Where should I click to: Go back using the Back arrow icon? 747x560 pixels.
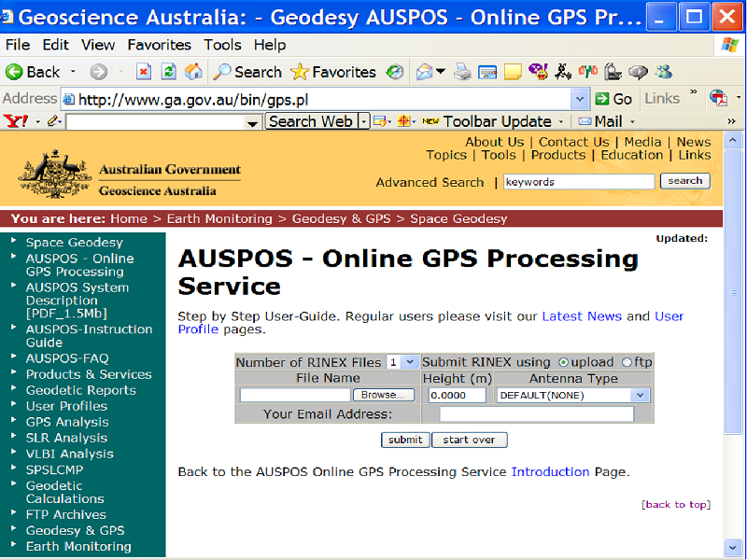pyautogui.click(x=14, y=72)
